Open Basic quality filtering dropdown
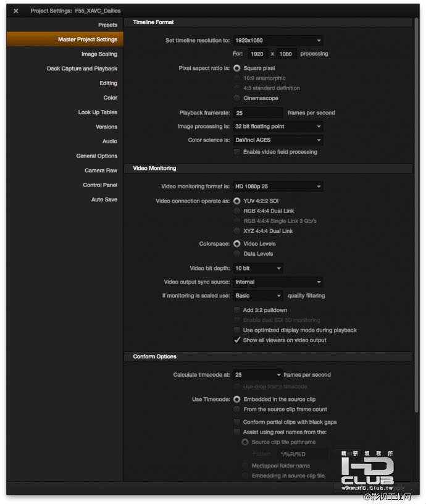Image resolution: width=426 pixels, height=504 pixels. (258, 296)
